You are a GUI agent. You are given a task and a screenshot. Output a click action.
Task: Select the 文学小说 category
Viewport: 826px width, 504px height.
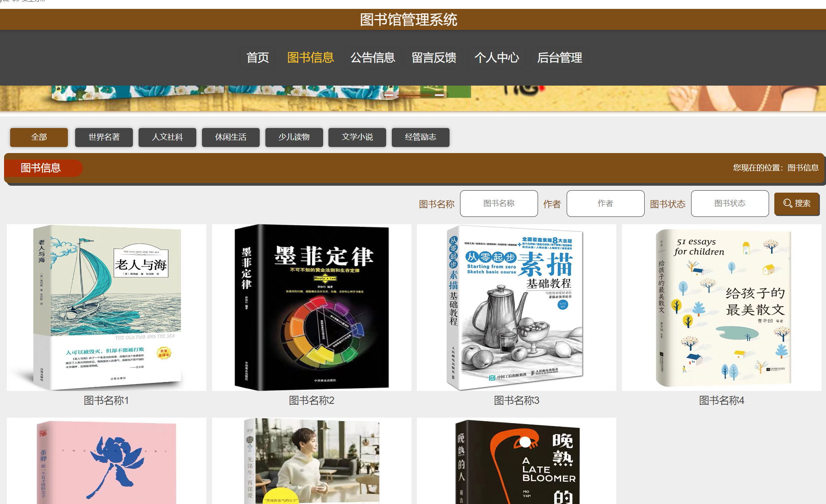click(357, 137)
